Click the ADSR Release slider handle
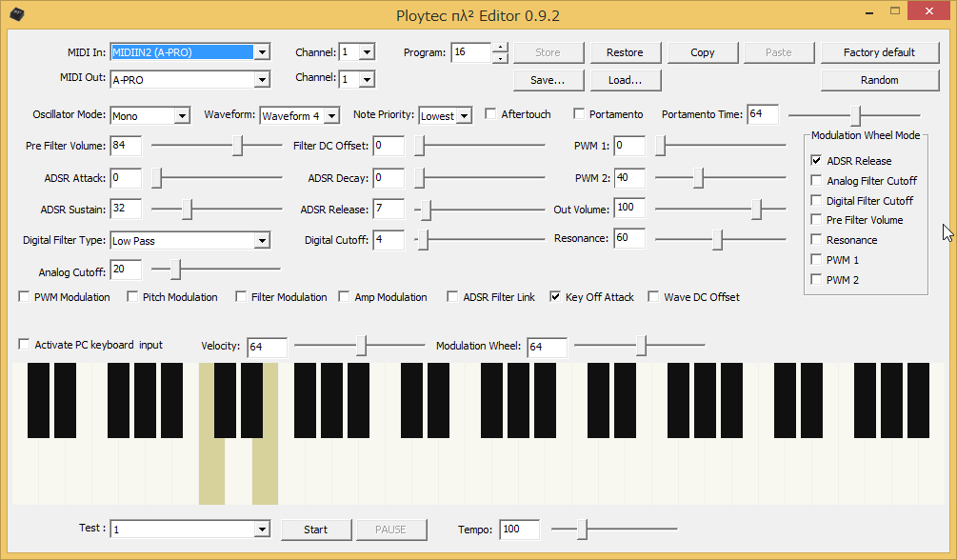This screenshot has width=957, height=560. point(426,210)
